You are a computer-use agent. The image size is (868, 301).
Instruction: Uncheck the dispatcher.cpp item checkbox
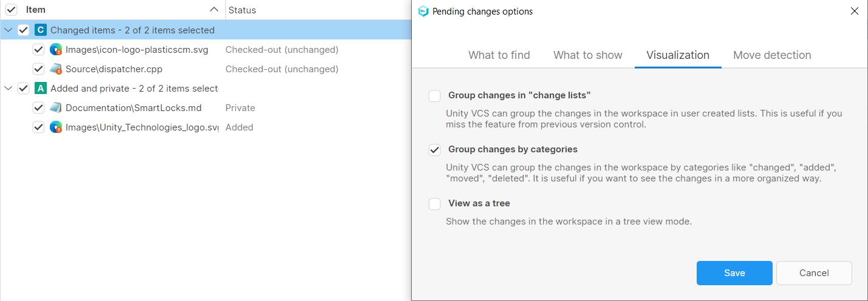pos(38,69)
